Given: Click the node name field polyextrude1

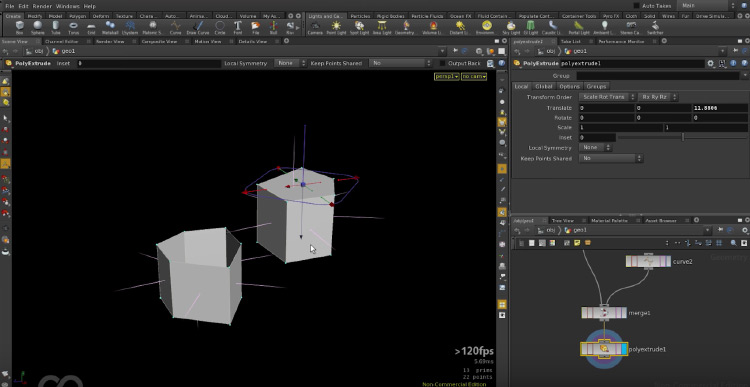Looking at the screenshot, I should (632, 63).
